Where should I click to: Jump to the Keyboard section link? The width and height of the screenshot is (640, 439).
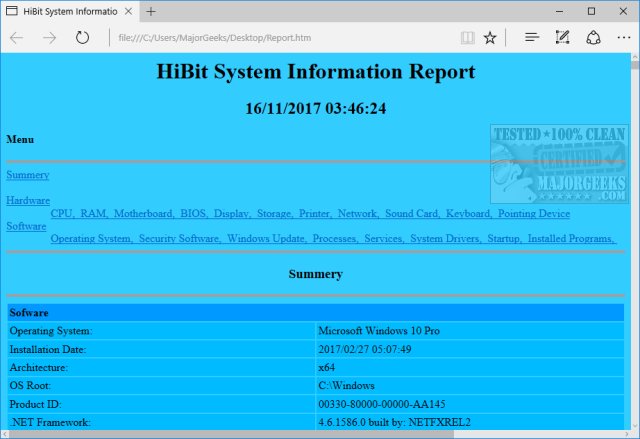click(x=469, y=213)
